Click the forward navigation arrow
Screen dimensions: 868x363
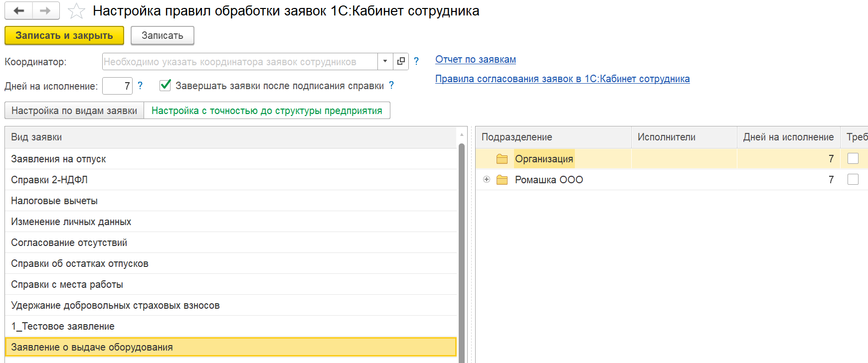[x=45, y=11]
